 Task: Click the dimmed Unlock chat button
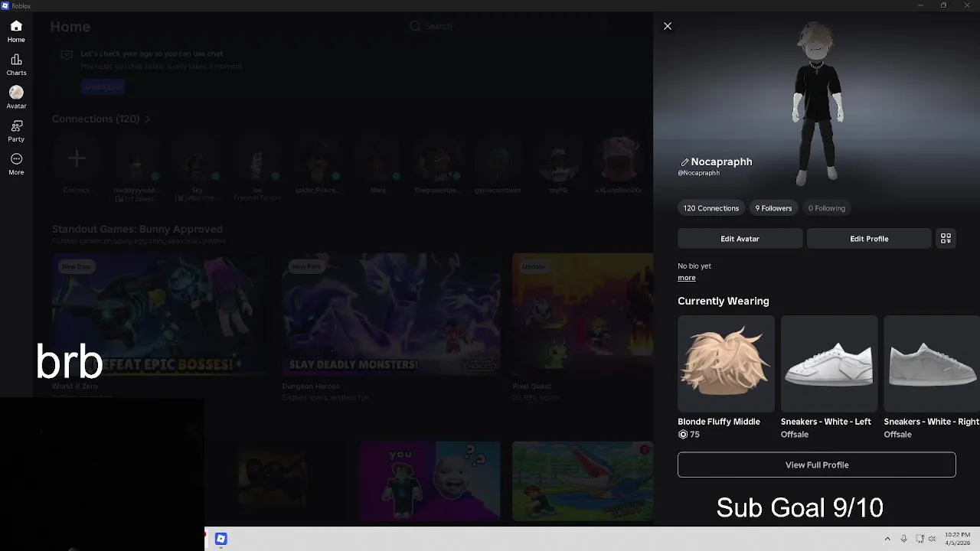point(103,87)
